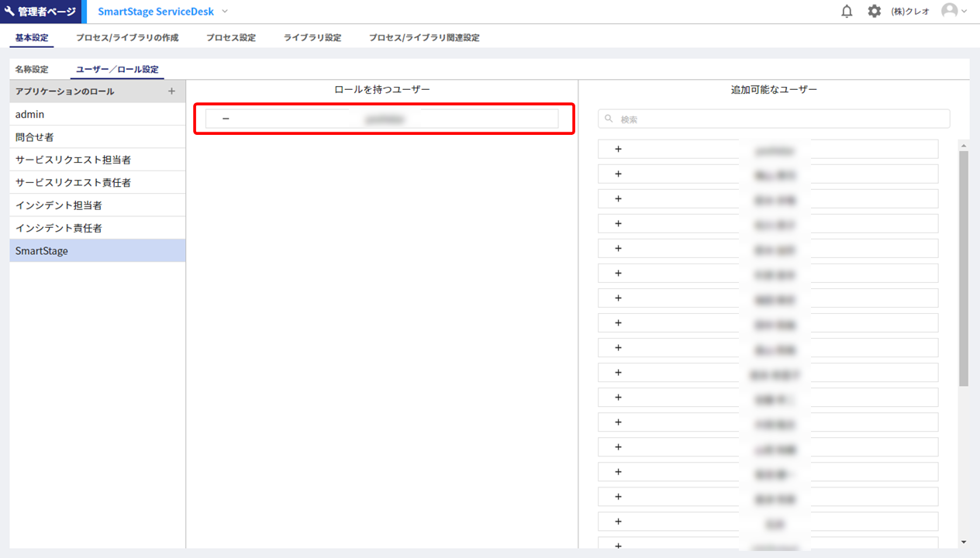Click the 管理者ページ button
The image size is (980, 558).
39,12
